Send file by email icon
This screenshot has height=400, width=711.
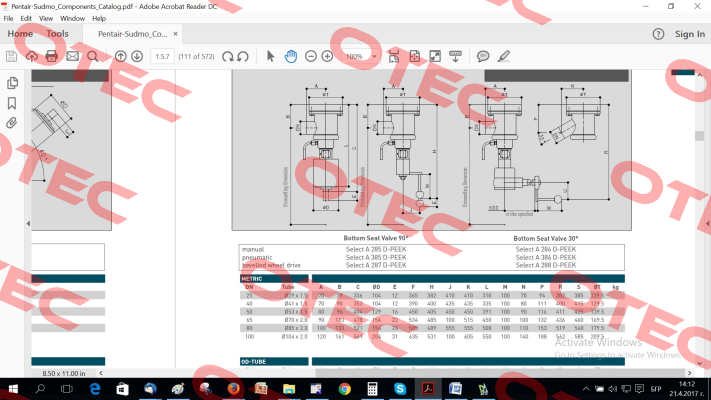(73, 56)
